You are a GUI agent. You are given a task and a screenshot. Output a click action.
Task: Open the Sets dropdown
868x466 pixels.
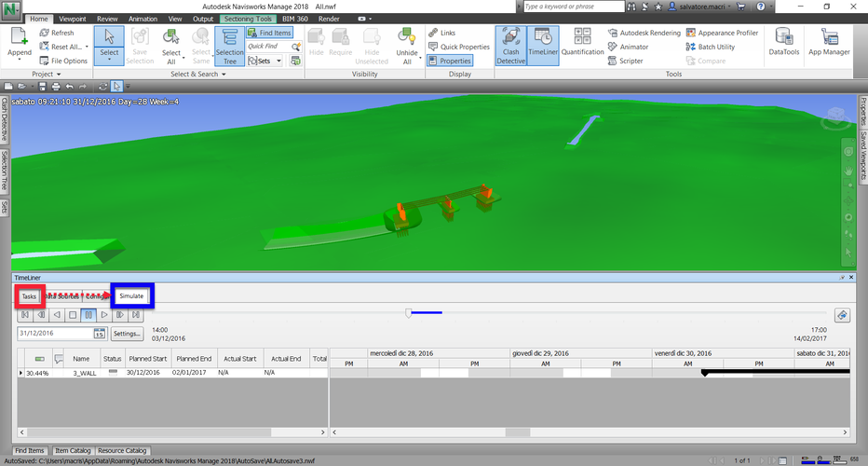click(x=269, y=61)
